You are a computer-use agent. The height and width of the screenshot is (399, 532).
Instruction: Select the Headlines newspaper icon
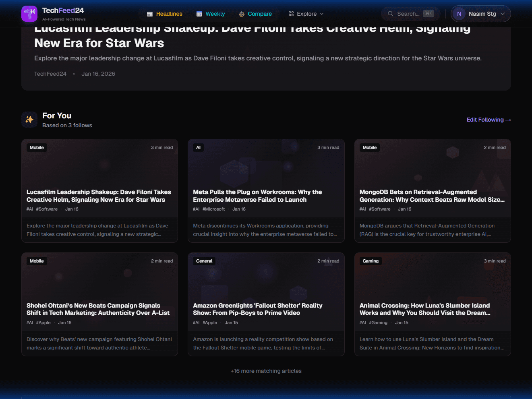pos(151,13)
